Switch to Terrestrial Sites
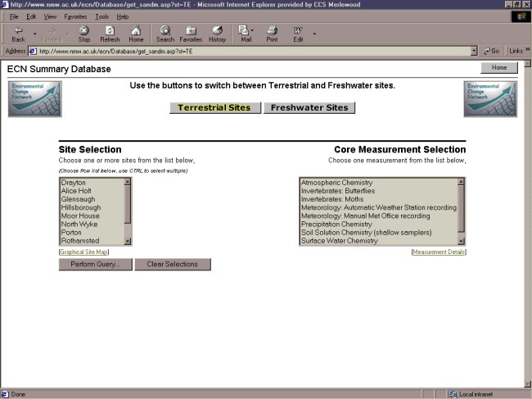 tap(215, 108)
